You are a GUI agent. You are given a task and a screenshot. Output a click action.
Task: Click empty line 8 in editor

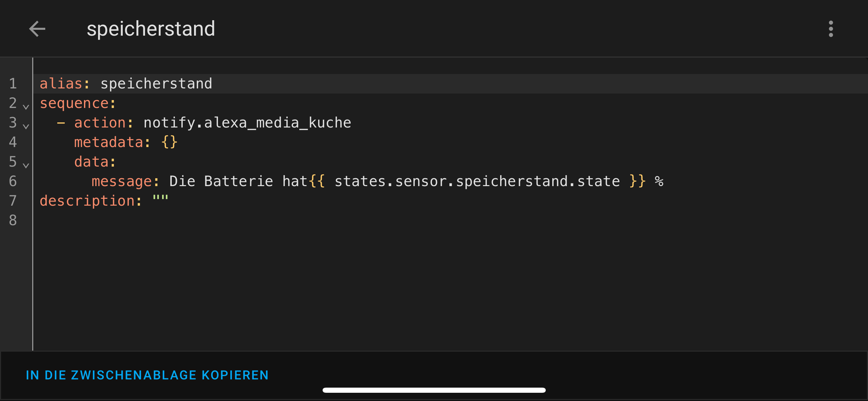450,220
